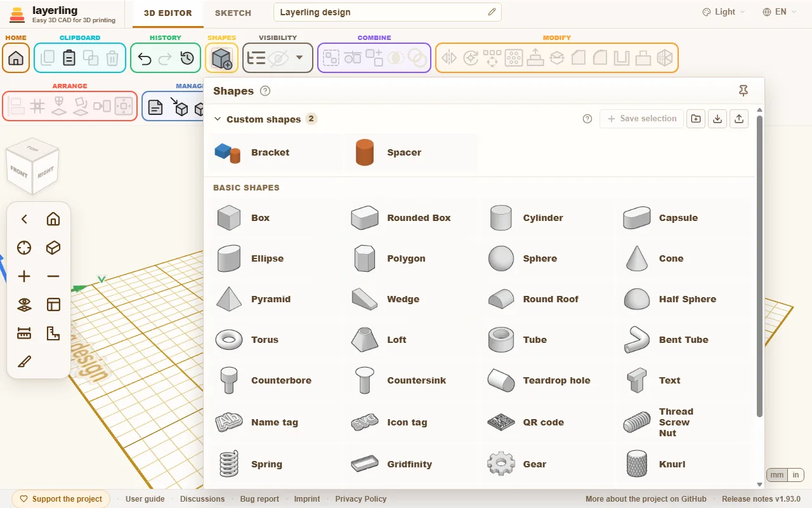Add a Teardrop hole shape
This screenshot has width=812, height=508.
(x=547, y=380)
